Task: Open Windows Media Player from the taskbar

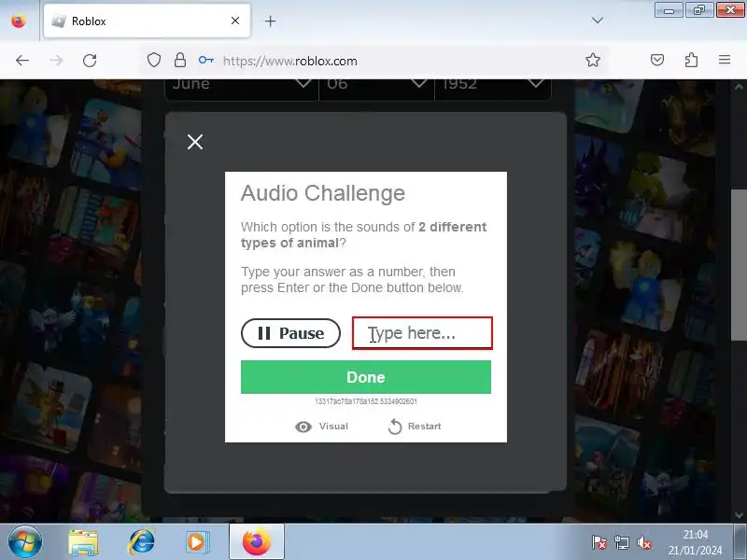Action: pos(196,542)
